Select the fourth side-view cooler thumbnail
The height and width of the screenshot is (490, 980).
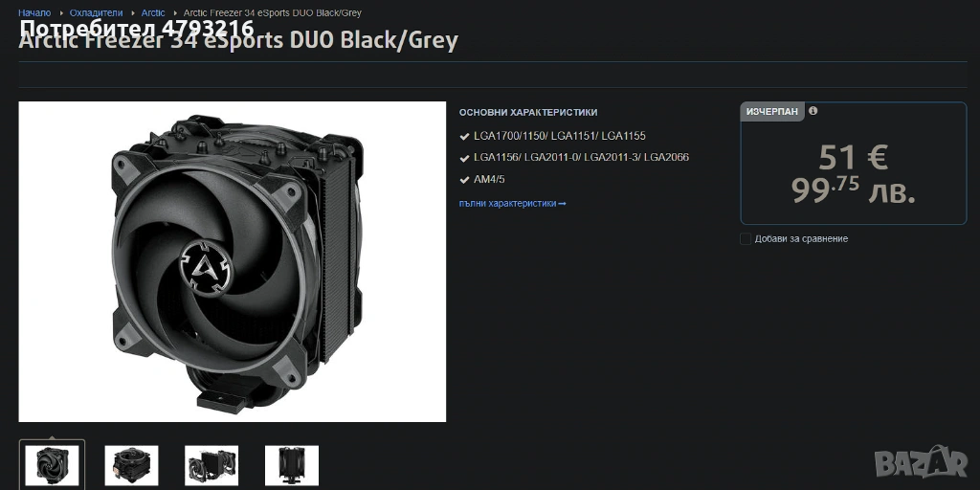click(x=292, y=466)
